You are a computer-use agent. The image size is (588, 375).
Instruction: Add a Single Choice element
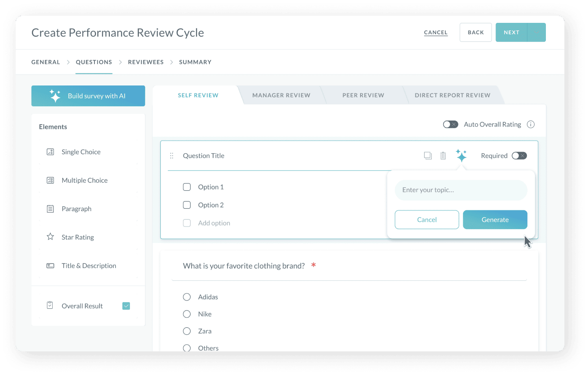tap(81, 152)
